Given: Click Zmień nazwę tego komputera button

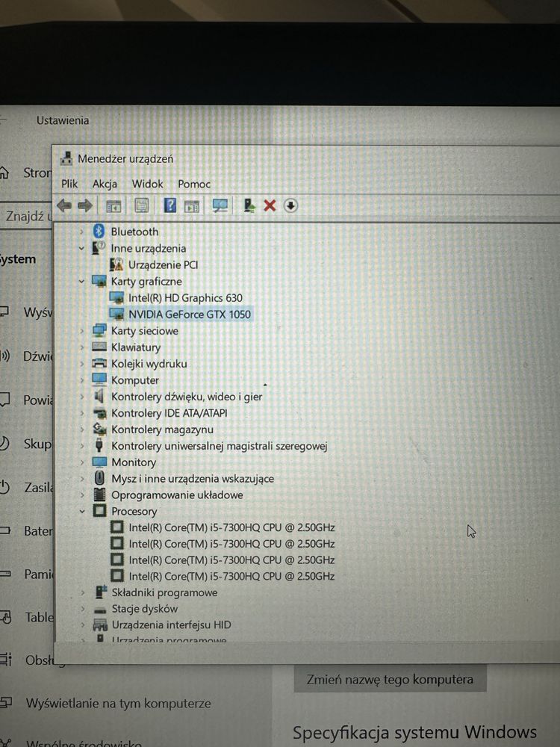Looking at the screenshot, I should pos(390,679).
